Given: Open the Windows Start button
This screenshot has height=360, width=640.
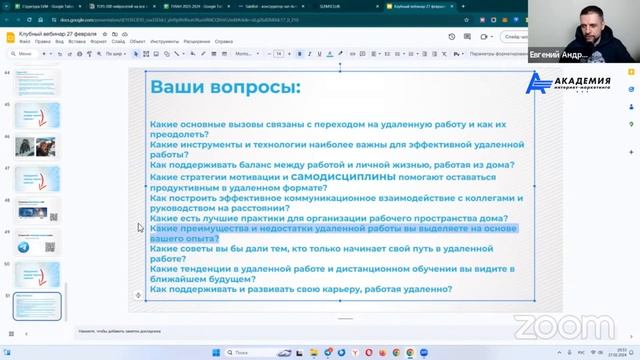Looking at the screenshot, I should [x=216, y=353].
